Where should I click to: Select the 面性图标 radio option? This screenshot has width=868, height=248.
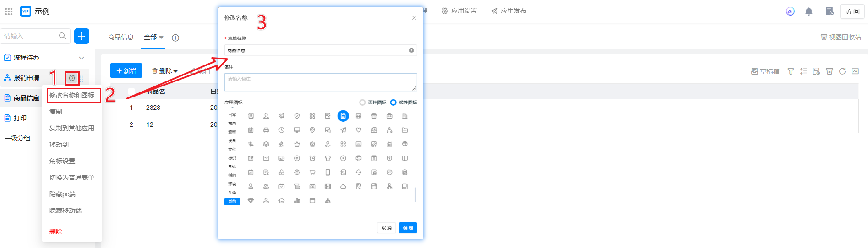[363, 102]
